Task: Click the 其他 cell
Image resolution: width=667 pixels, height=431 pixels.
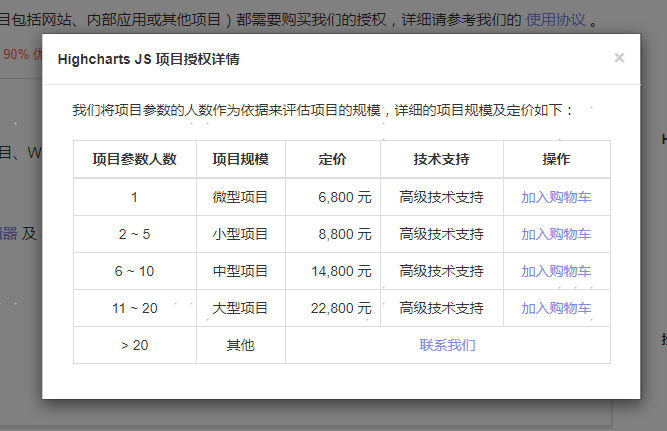Action: click(x=241, y=345)
